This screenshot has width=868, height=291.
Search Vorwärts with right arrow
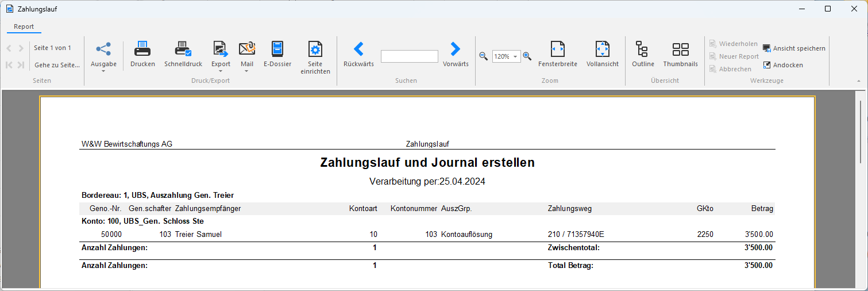point(456,49)
